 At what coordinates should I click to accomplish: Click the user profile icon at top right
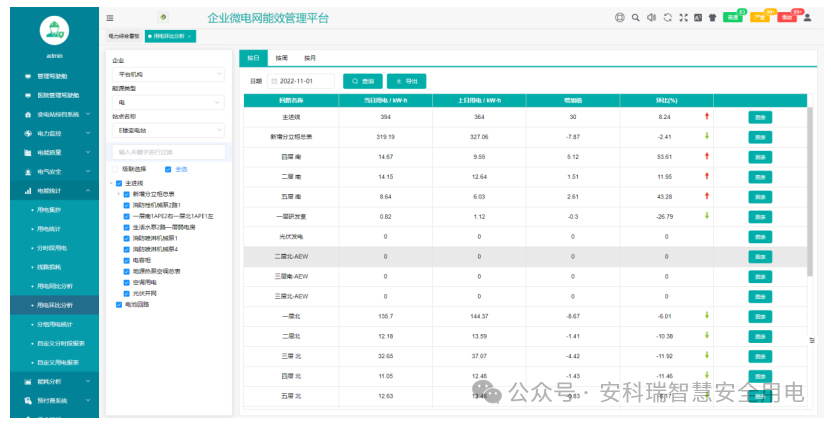807,17
